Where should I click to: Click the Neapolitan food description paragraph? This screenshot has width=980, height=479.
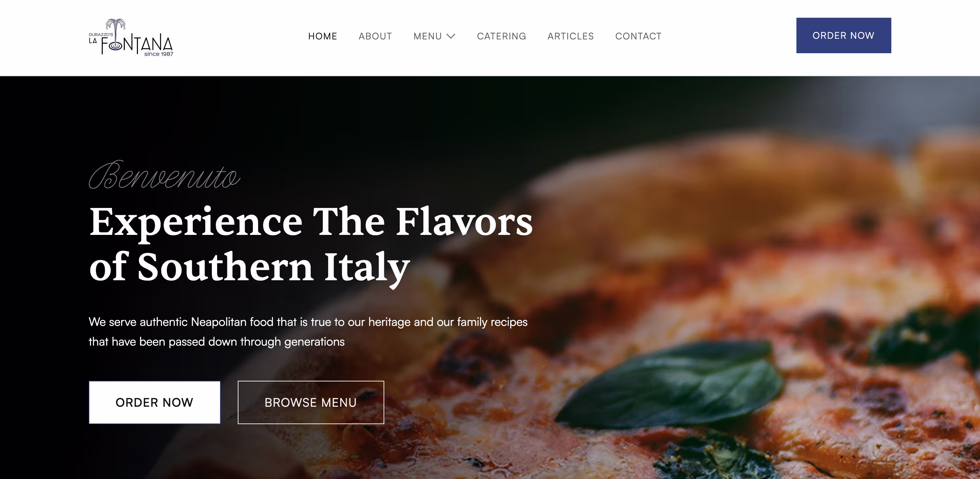[x=308, y=332]
